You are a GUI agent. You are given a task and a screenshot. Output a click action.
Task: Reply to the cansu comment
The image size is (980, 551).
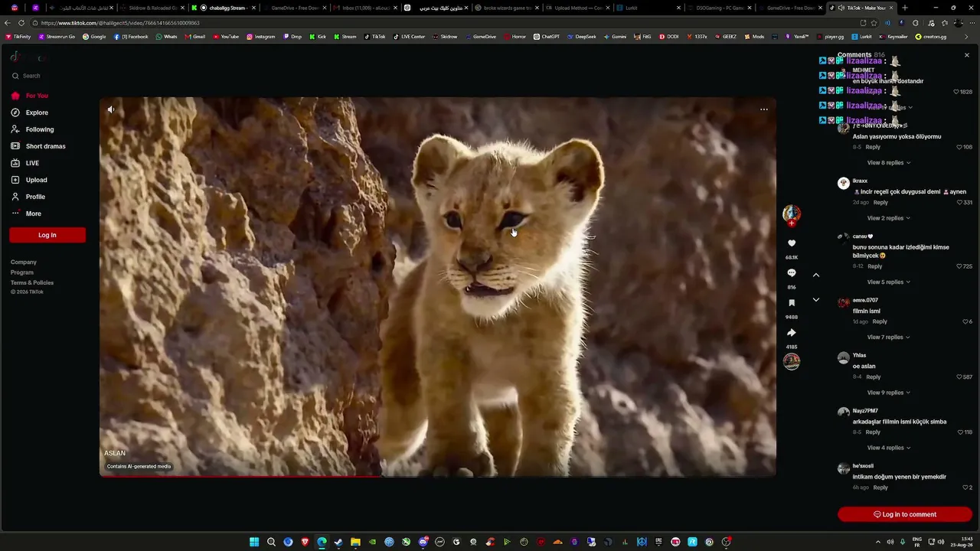875,266
